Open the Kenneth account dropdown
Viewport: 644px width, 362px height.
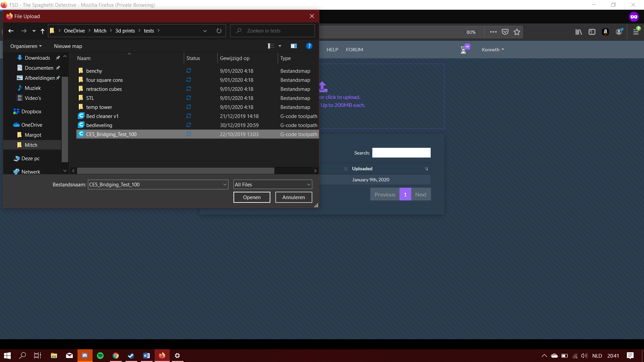(x=492, y=50)
